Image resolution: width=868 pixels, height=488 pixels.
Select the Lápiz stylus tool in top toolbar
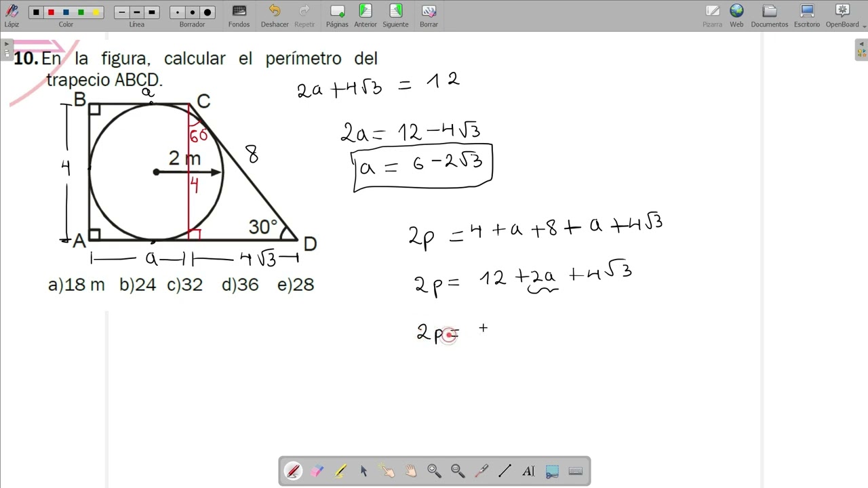click(12, 15)
